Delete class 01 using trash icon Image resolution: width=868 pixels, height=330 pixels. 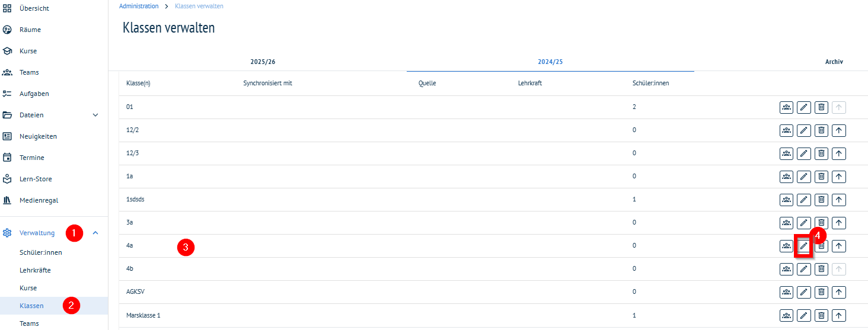point(821,107)
